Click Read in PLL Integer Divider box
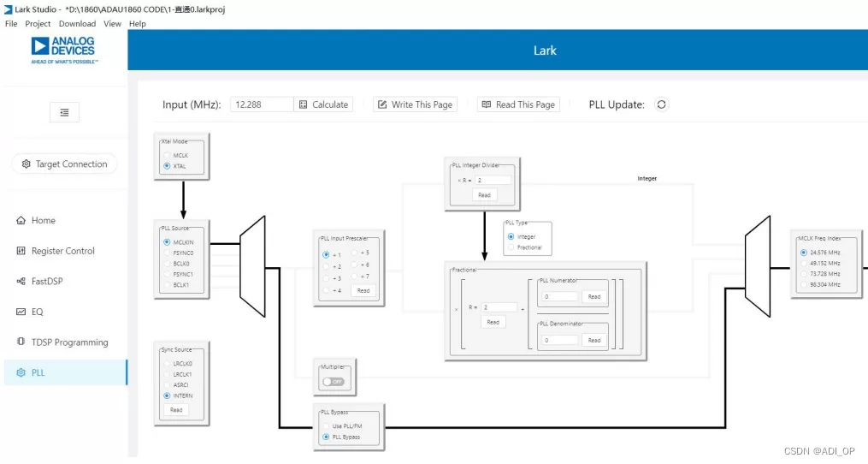The width and height of the screenshot is (868, 464). [484, 195]
